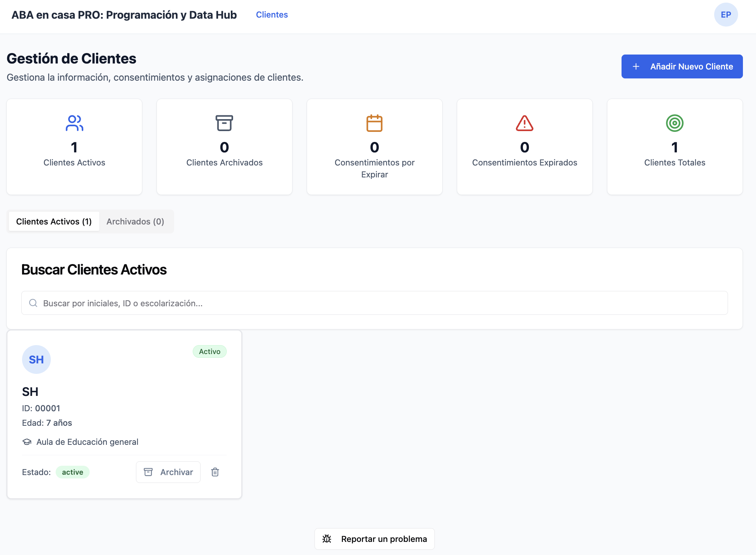Open the EP user avatar menu
The height and width of the screenshot is (555, 756).
[x=726, y=15]
